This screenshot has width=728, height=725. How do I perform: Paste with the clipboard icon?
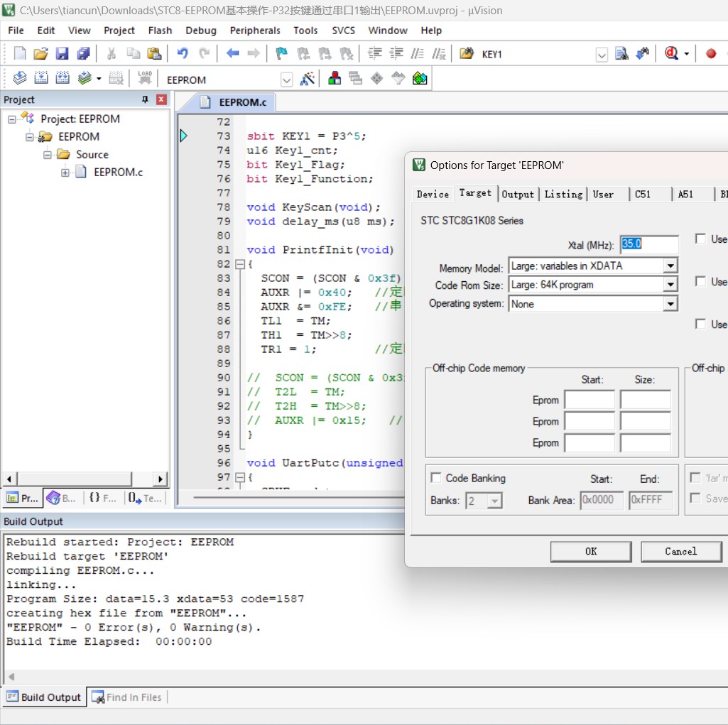154,53
